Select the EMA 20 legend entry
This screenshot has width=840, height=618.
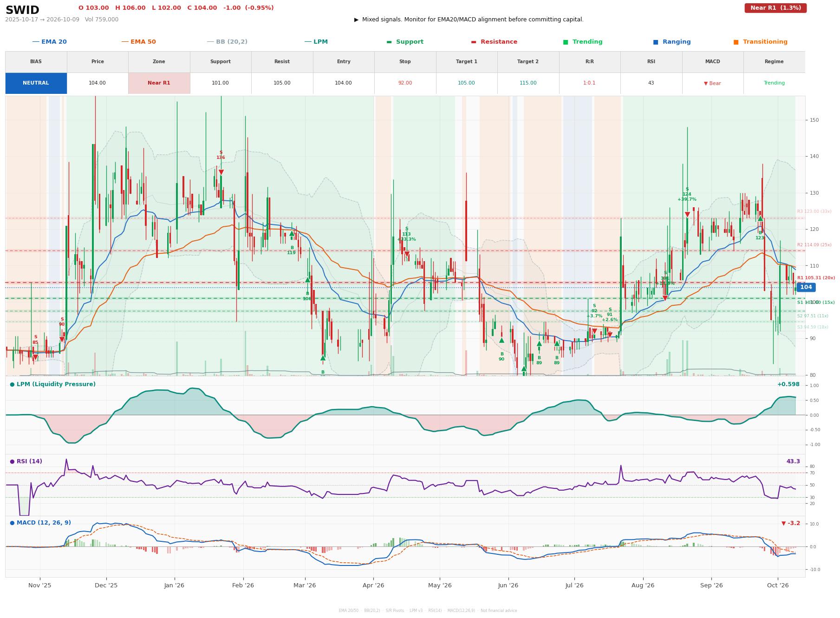(49, 42)
